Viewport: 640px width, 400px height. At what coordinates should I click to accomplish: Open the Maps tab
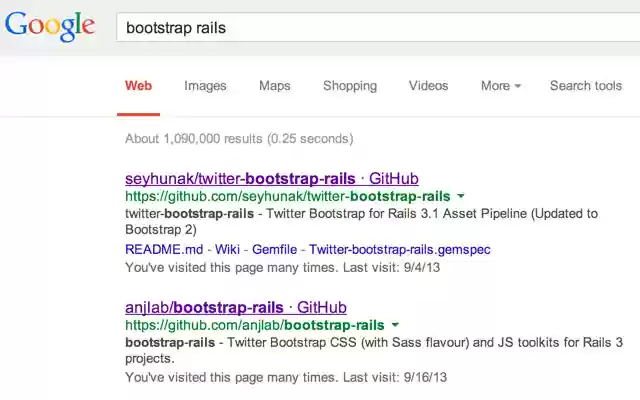(275, 86)
